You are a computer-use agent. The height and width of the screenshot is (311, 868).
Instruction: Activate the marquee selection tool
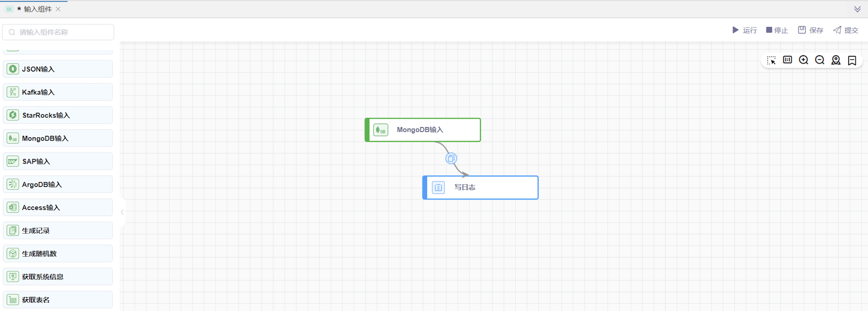pos(771,60)
